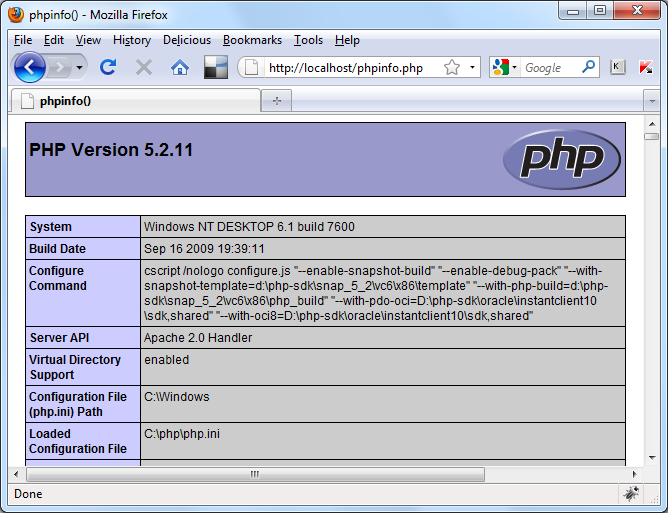
Task: Open the Delicious bookmarks toolbar icon
Action: [x=216, y=67]
